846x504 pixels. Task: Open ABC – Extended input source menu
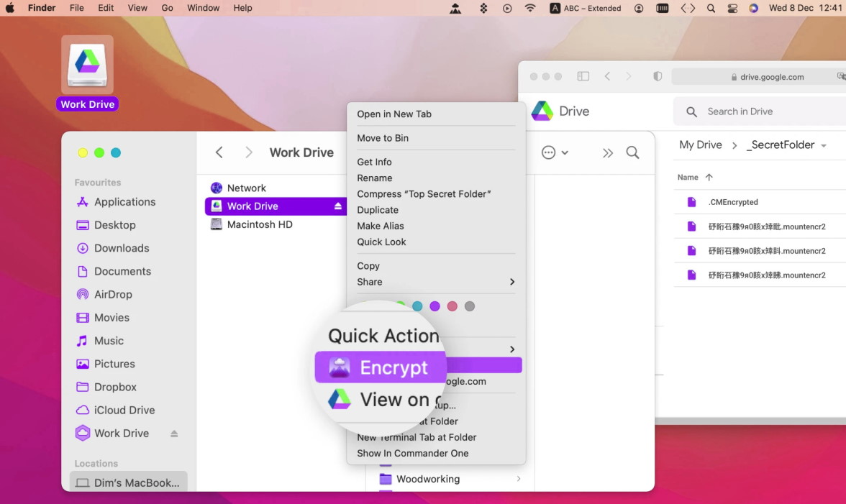pos(586,8)
